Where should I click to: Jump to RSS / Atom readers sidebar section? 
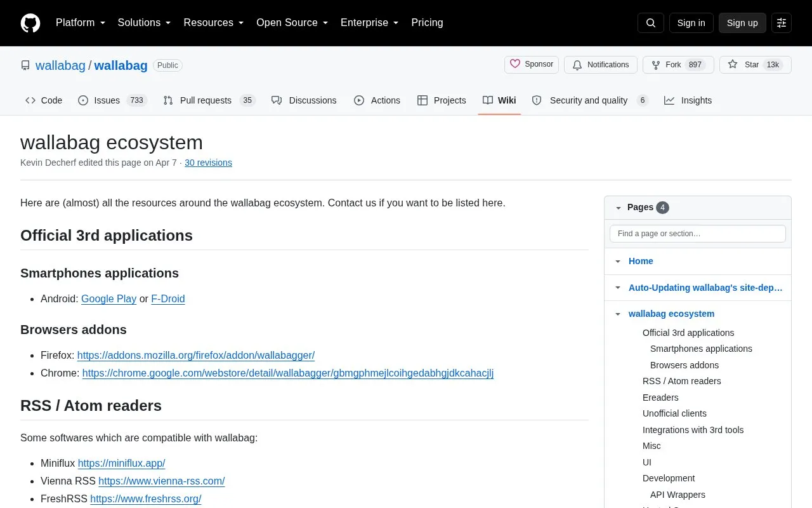point(682,381)
